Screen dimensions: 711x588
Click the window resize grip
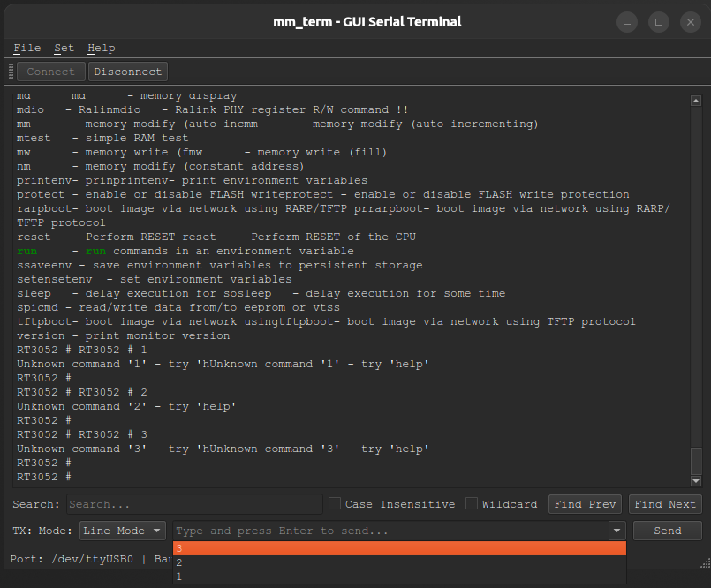tap(706, 563)
